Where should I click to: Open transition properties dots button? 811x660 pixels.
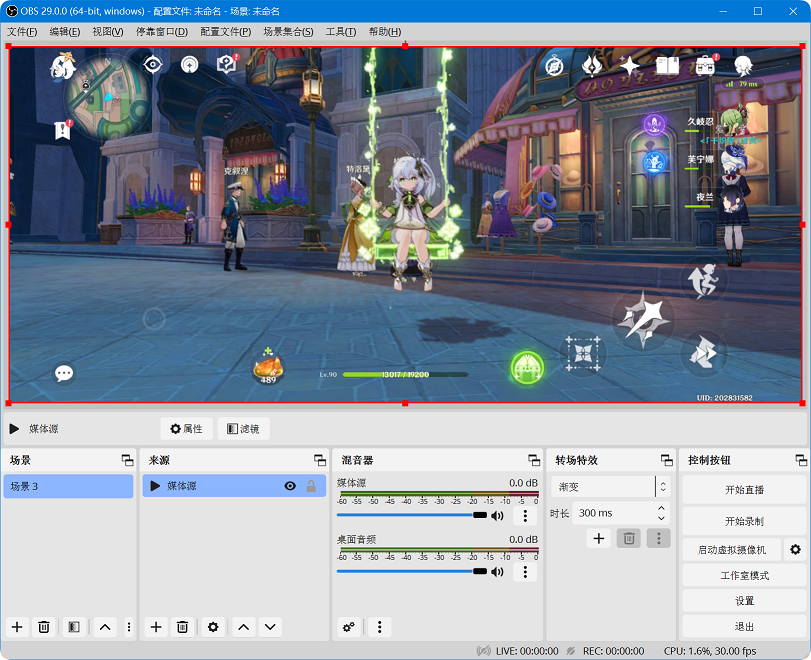click(658, 538)
